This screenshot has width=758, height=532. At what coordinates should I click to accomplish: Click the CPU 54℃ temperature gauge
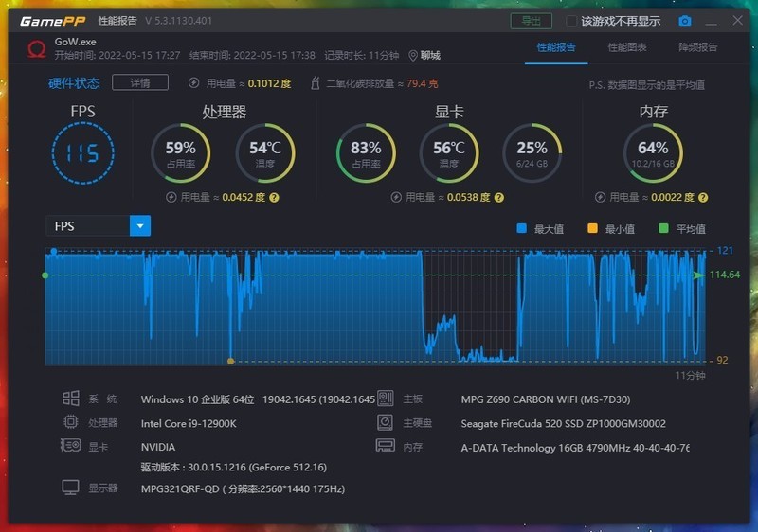coord(265,153)
